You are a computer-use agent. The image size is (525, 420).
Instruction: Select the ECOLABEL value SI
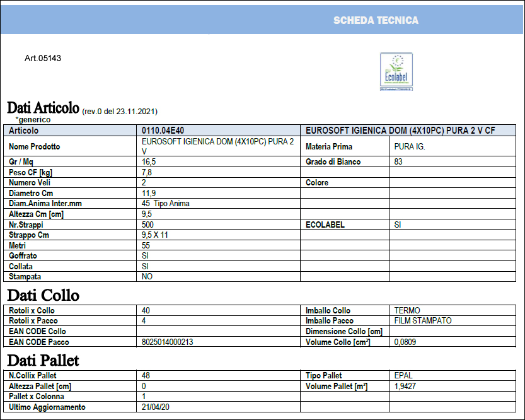tap(398, 225)
